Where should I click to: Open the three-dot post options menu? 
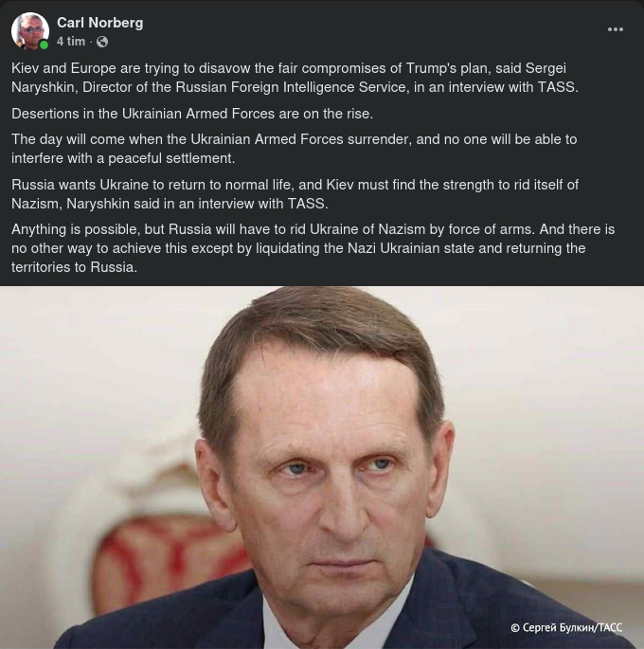coord(616,29)
